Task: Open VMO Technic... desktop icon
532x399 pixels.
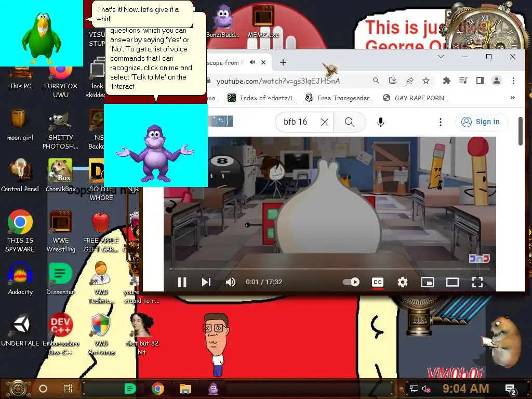Action: point(101,283)
